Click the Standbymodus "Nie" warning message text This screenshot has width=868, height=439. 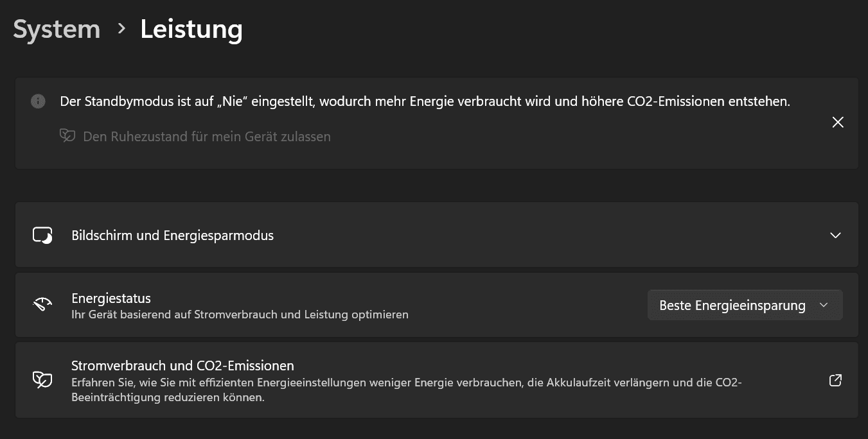[425, 101]
